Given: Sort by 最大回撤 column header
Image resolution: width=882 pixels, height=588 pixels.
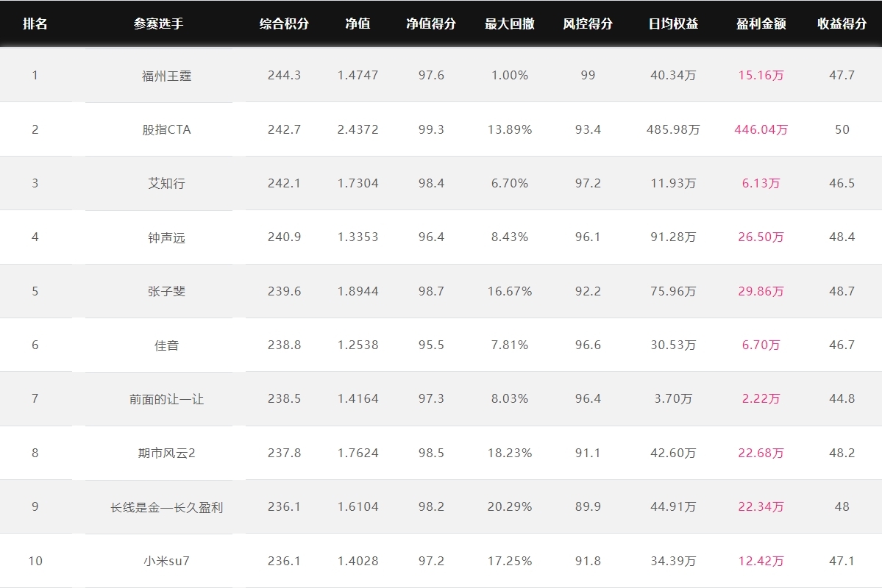Looking at the screenshot, I should tap(509, 24).
